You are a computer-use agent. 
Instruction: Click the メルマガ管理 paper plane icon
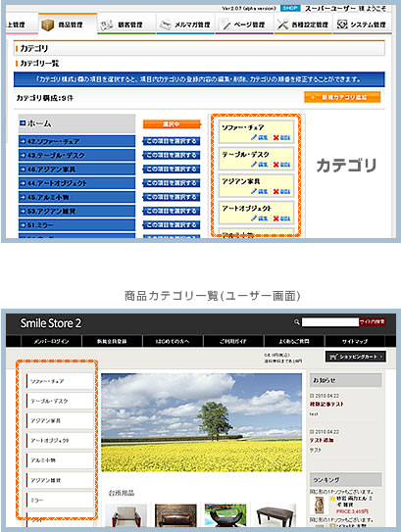pos(165,24)
